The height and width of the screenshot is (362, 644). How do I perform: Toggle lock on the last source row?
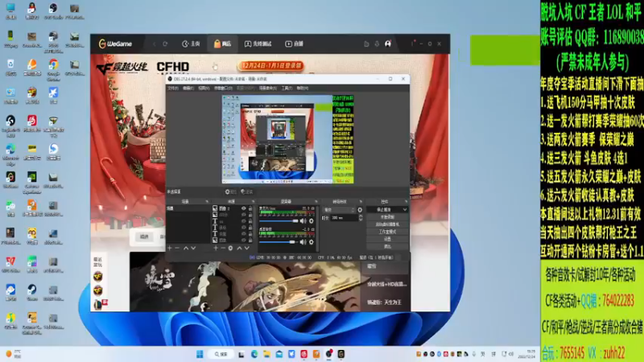(250, 240)
